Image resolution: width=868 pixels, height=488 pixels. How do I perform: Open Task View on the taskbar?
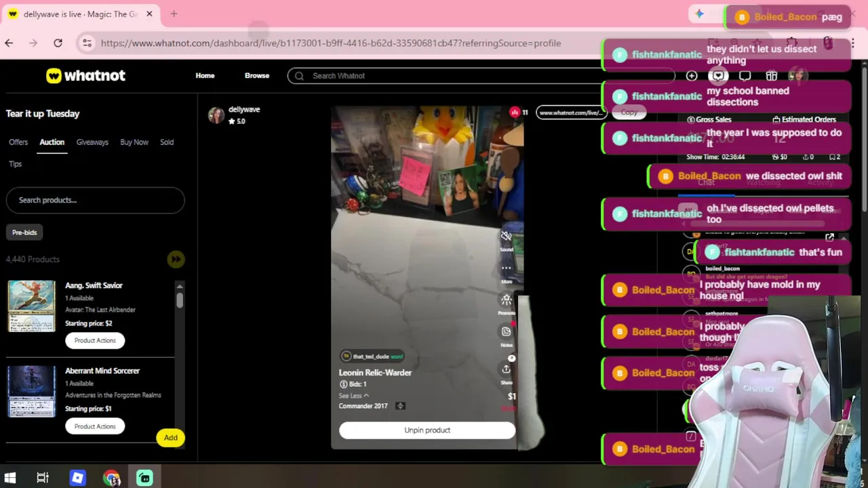pos(43,478)
